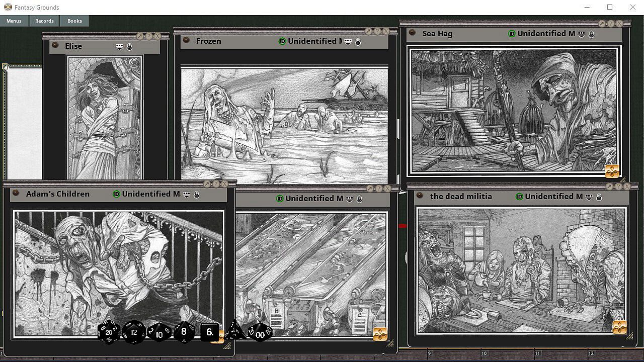This screenshot has width=644, height=362.
Task: Expand the toolbar dropdown in Elise window
Action: 119,47
